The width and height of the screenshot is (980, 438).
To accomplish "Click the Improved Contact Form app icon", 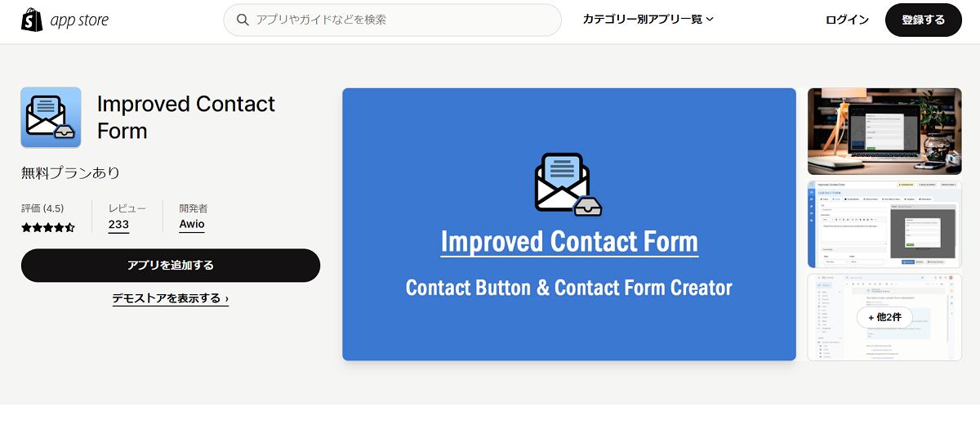I will (x=51, y=118).
